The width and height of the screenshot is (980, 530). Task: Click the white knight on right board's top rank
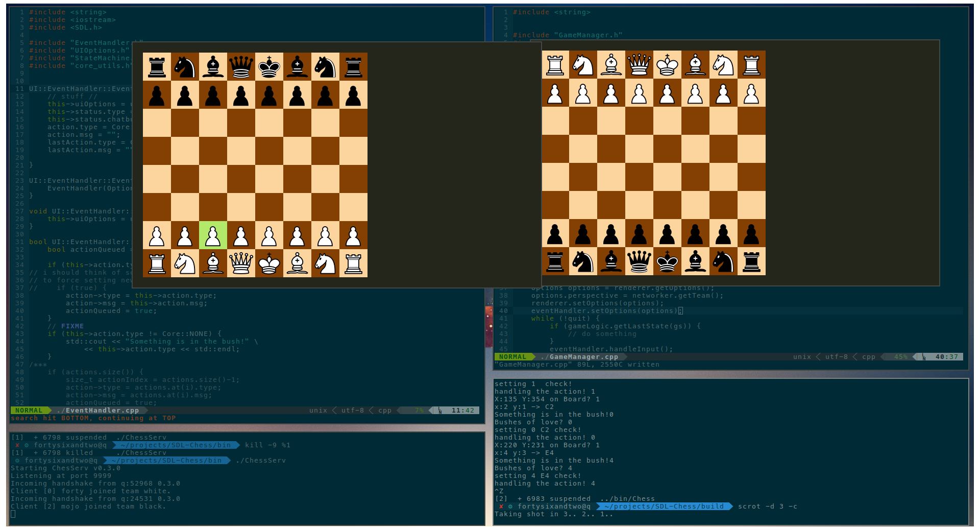click(x=583, y=65)
